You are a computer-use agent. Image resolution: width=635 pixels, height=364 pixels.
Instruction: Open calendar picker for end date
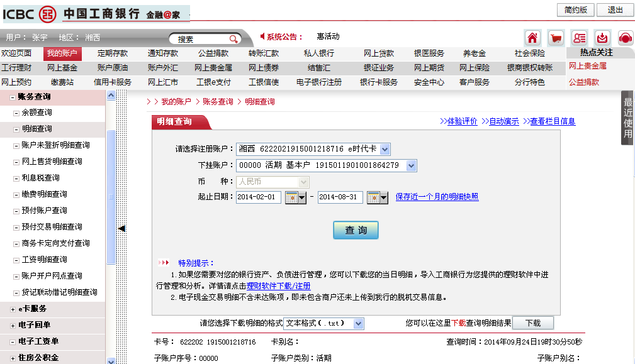click(x=378, y=197)
